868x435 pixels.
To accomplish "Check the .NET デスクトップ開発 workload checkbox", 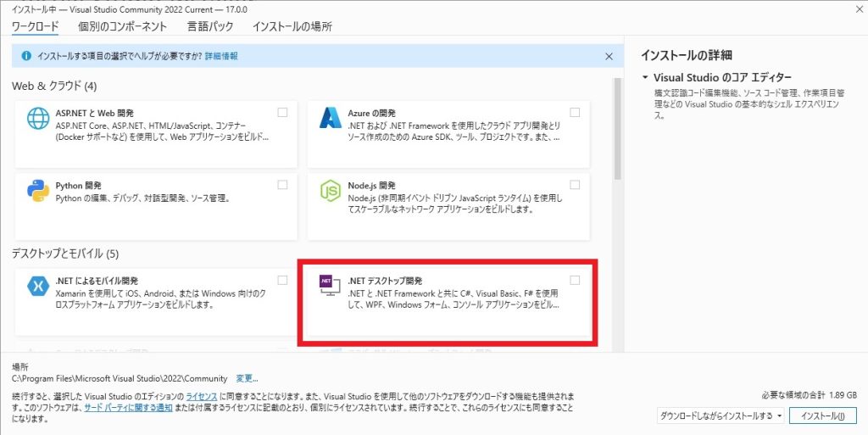I will tap(576, 280).
